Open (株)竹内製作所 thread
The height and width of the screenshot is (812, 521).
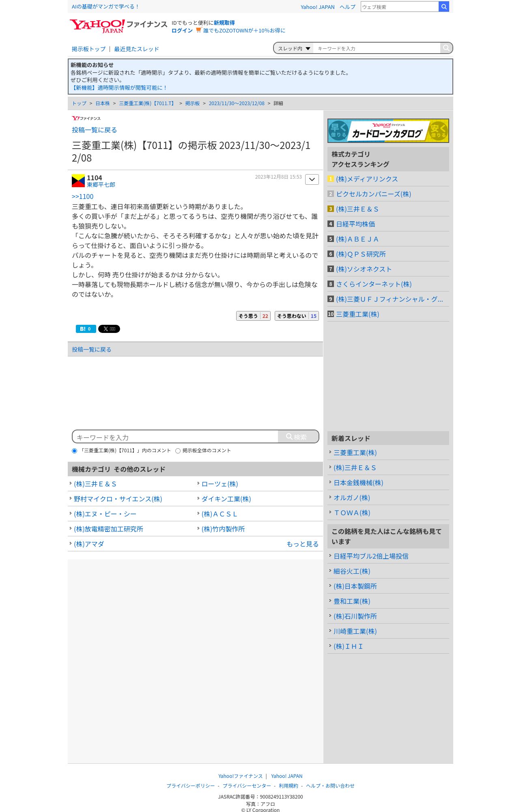pyautogui.click(x=223, y=529)
